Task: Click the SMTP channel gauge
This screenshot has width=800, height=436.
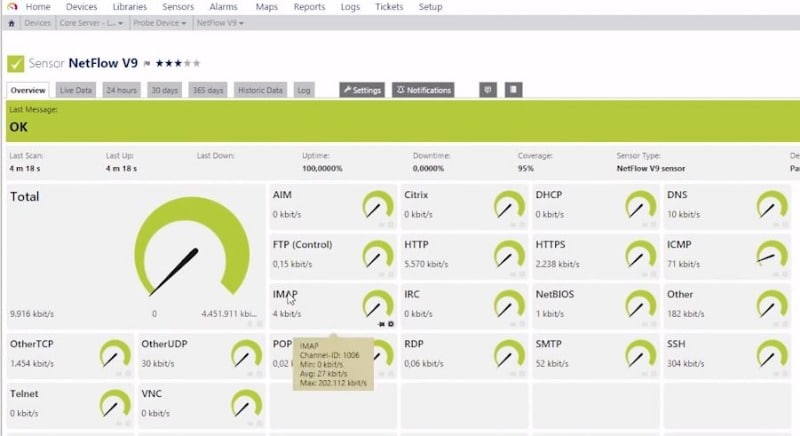Action: 641,354
